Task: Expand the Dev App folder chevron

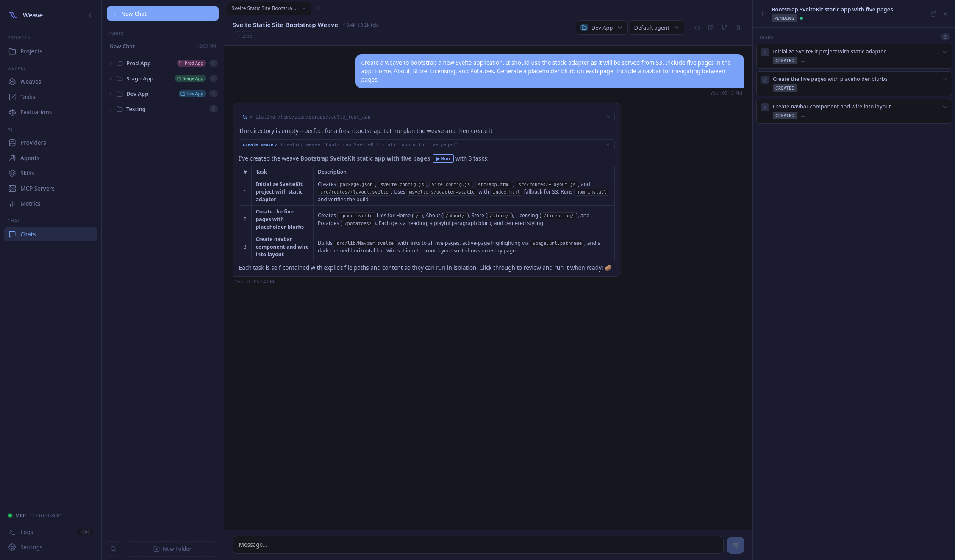Action: point(111,94)
